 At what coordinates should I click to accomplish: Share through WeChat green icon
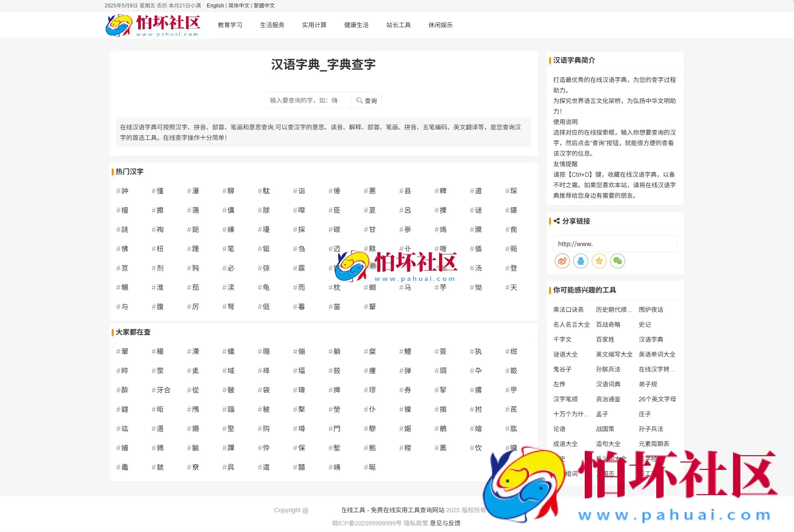coord(618,261)
